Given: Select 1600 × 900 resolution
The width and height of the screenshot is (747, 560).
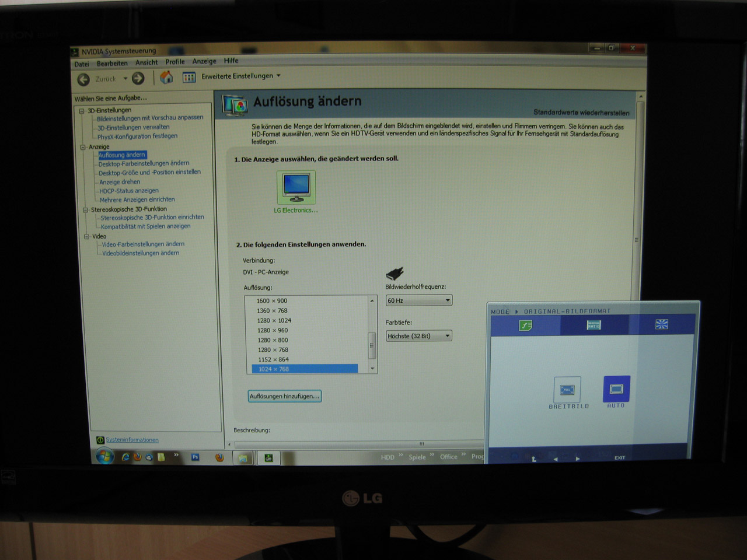Looking at the screenshot, I should (x=272, y=301).
